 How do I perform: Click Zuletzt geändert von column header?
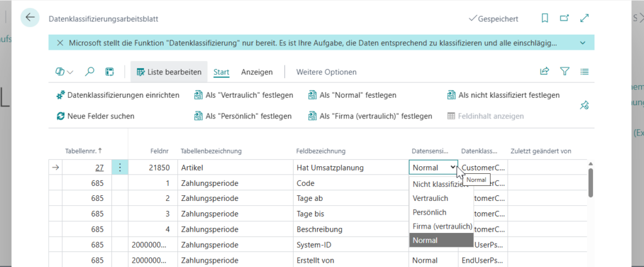click(x=541, y=151)
